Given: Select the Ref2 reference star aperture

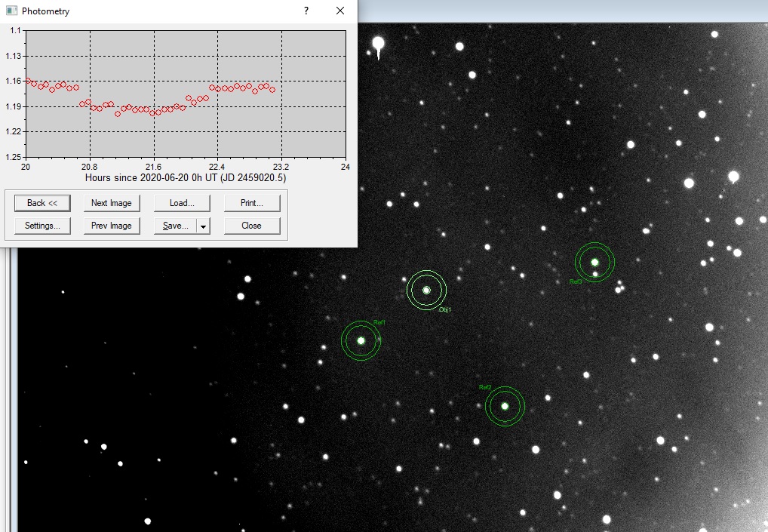Looking at the screenshot, I should [505, 406].
